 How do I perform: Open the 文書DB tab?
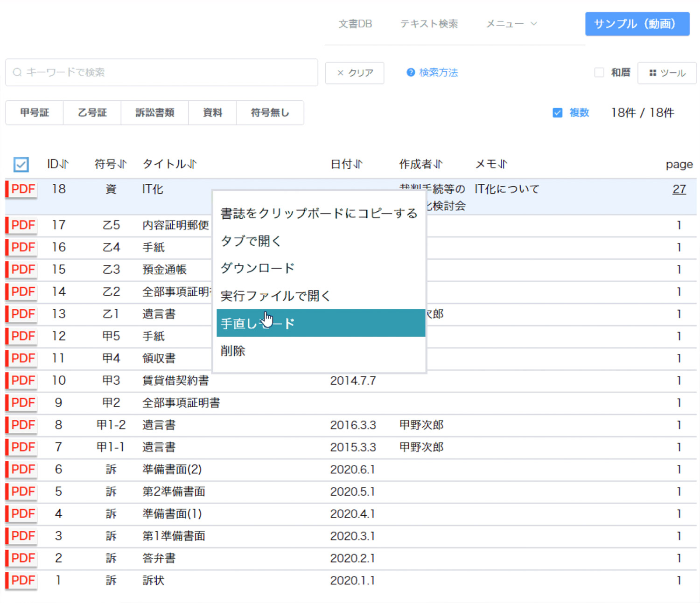tap(355, 24)
